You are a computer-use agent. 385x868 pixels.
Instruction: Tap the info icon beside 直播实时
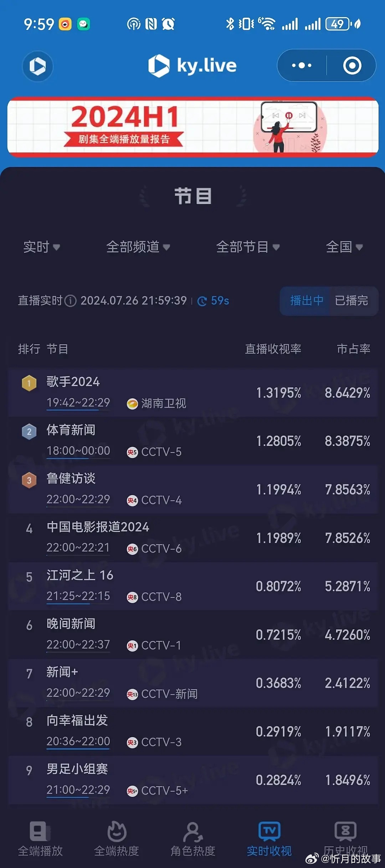[71, 301]
